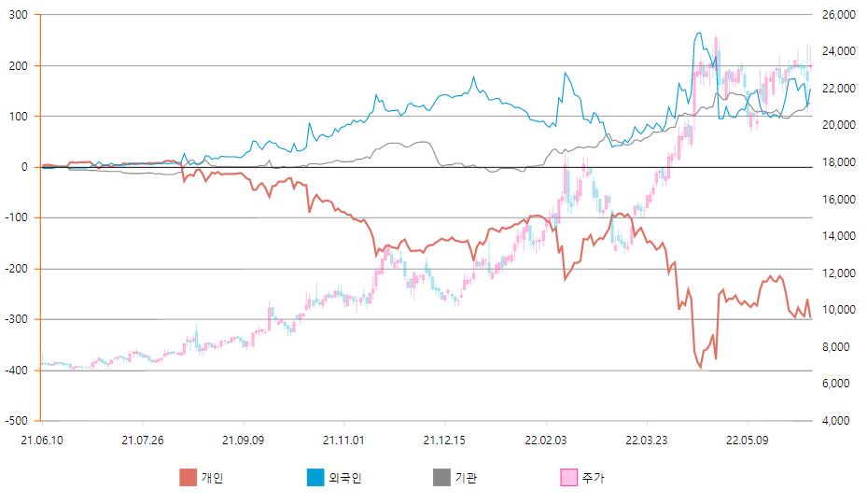Toggle the 주가 series legend label
This screenshot has height=504, width=867.
tap(593, 479)
